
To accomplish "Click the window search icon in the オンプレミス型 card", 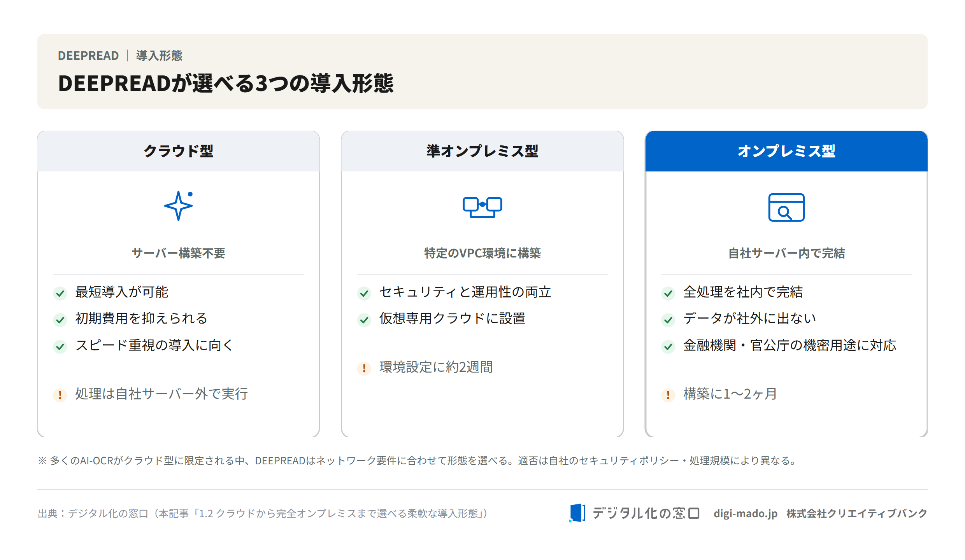I will click(786, 207).
